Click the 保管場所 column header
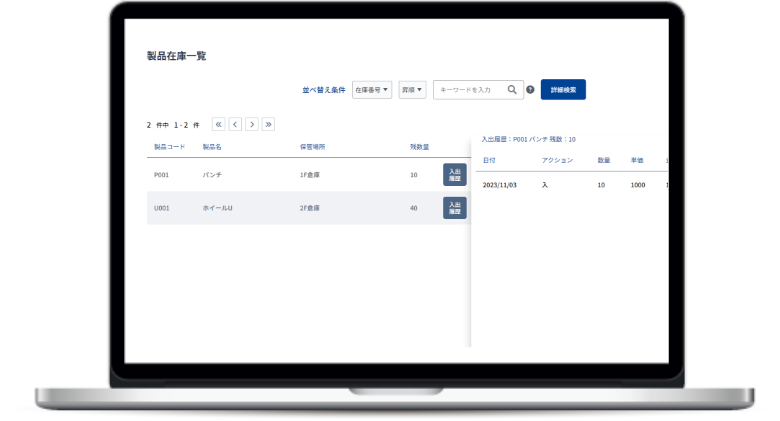The width and height of the screenshot is (780, 421). [312, 147]
